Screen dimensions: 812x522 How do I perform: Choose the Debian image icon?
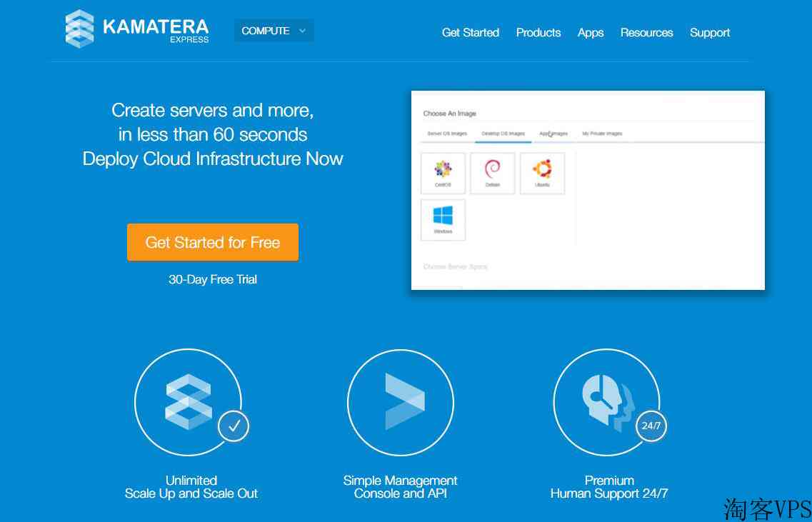click(493, 173)
